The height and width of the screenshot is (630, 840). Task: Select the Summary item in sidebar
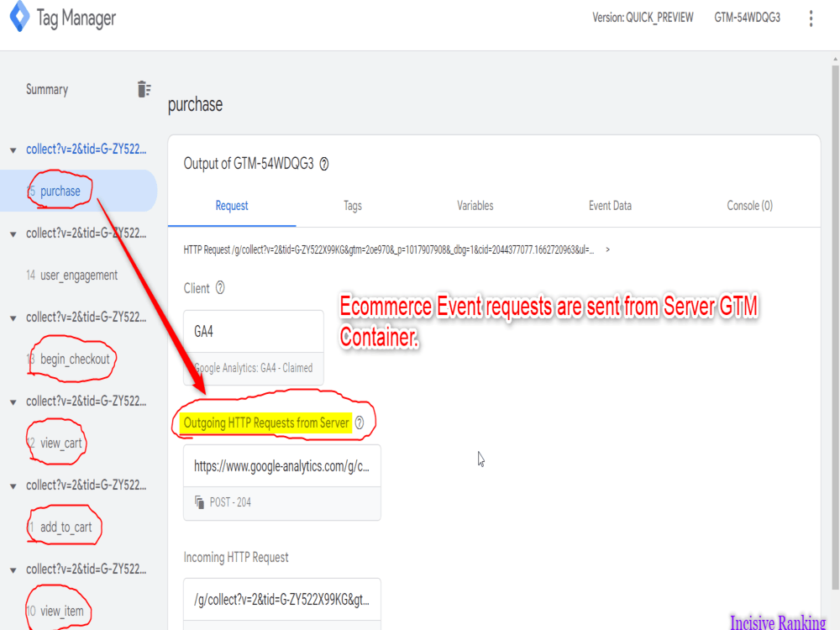click(47, 90)
